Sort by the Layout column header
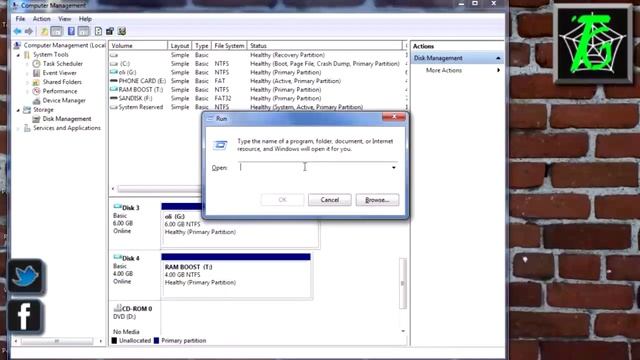 pyautogui.click(x=180, y=46)
